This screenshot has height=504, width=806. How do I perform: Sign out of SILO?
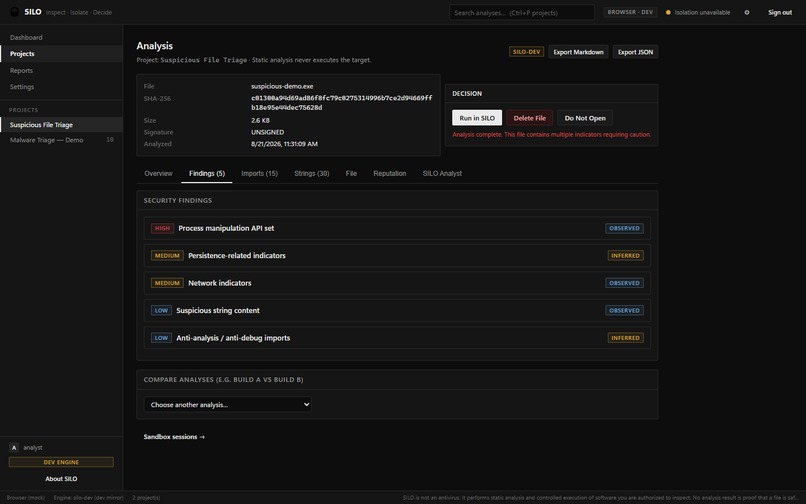[x=780, y=12]
